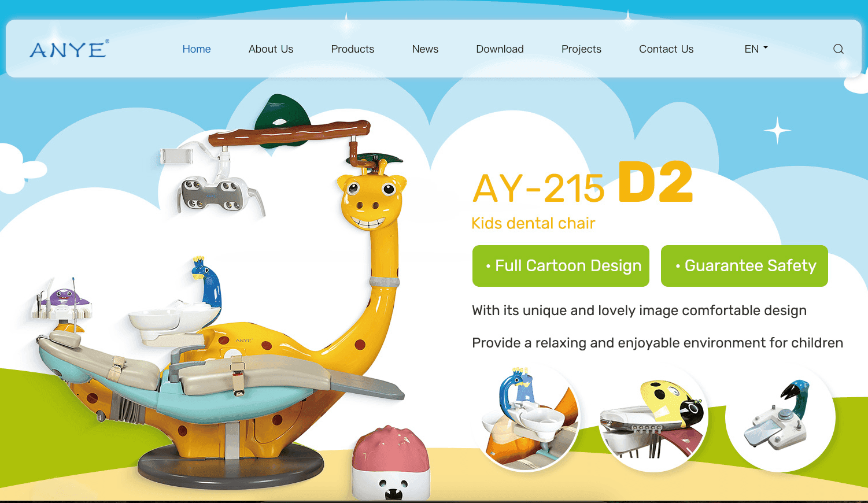The height and width of the screenshot is (503, 868).
Task: Open the Download section
Action: click(x=500, y=49)
